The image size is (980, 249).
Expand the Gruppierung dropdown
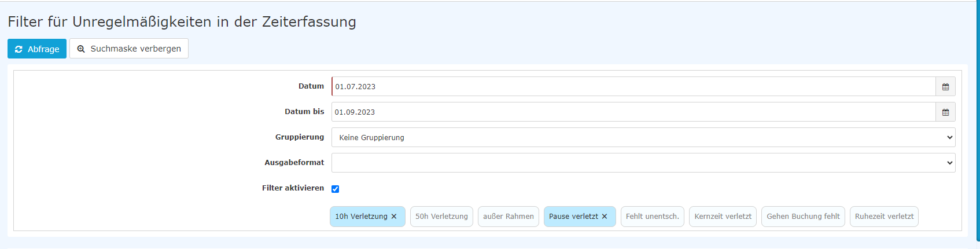click(x=643, y=137)
